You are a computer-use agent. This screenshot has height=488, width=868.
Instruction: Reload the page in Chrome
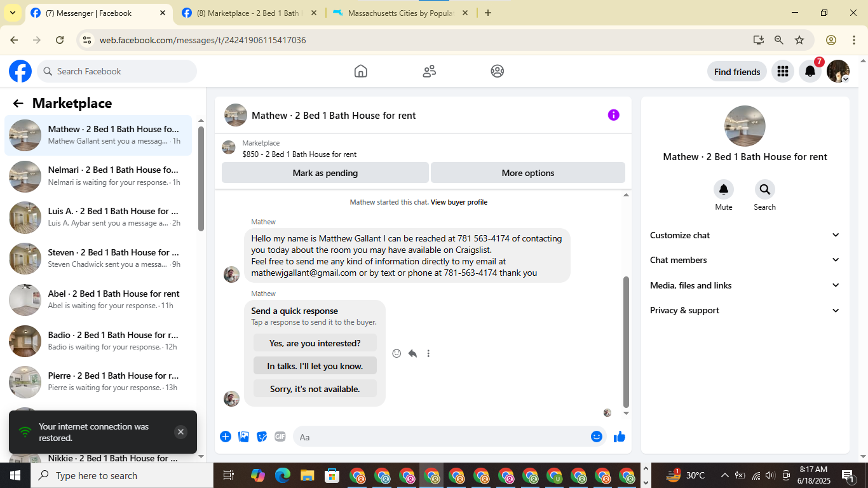pos(60,40)
